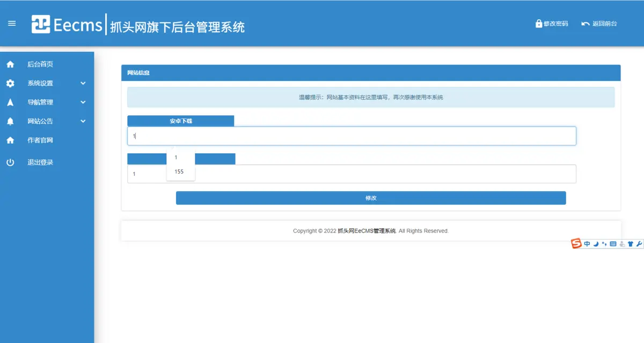Viewport: 644px width, 343px height.
Task: Expand the 导航管理 chevron
Action: pyautogui.click(x=83, y=102)
